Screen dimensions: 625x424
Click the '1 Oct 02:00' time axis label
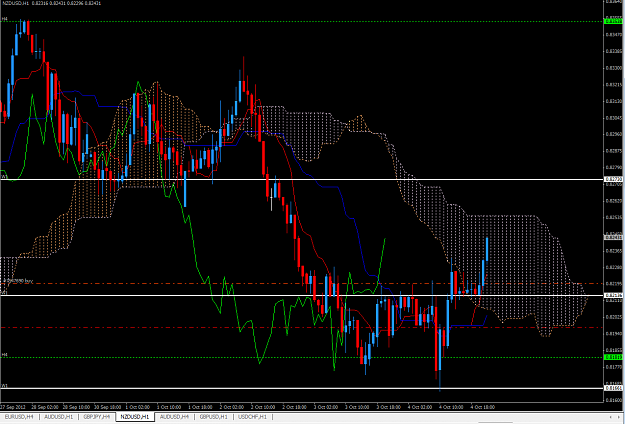coord(138,407)
